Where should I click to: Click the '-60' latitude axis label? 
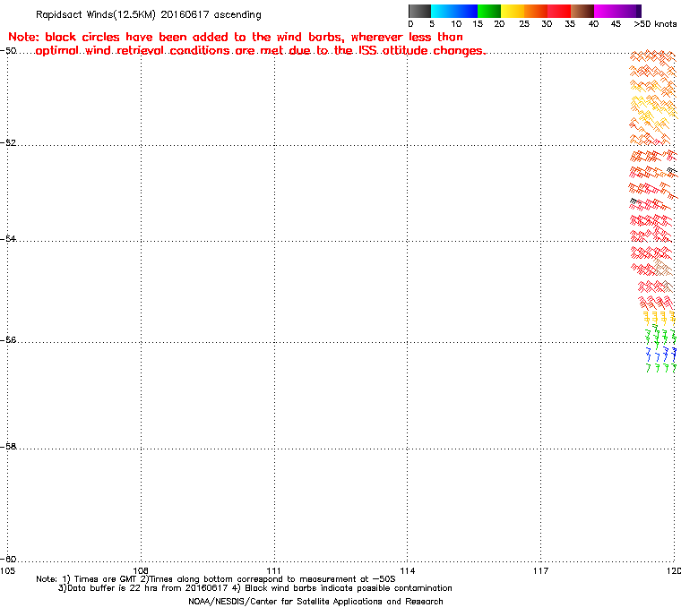point(8,559)
